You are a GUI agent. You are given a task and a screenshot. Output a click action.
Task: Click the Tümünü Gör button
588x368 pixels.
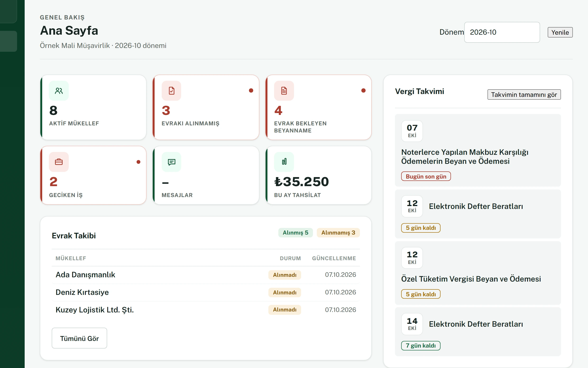tap(79, 338)
